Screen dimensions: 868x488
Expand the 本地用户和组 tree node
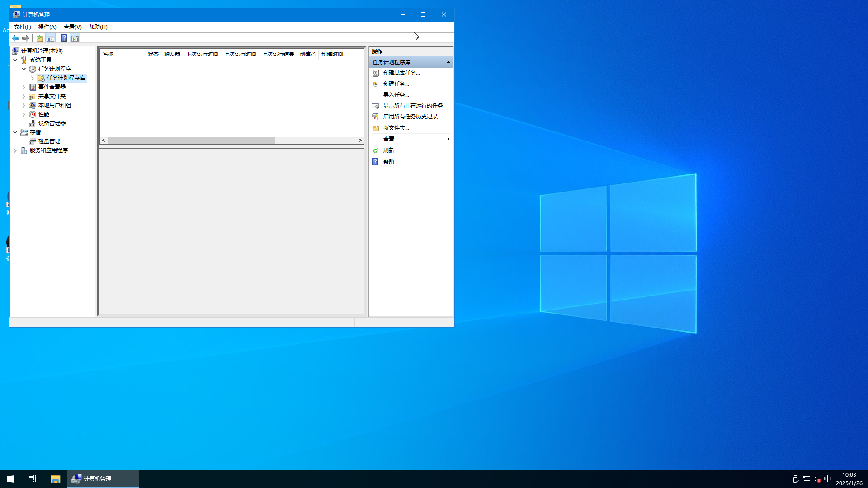(x=24, y=105)
